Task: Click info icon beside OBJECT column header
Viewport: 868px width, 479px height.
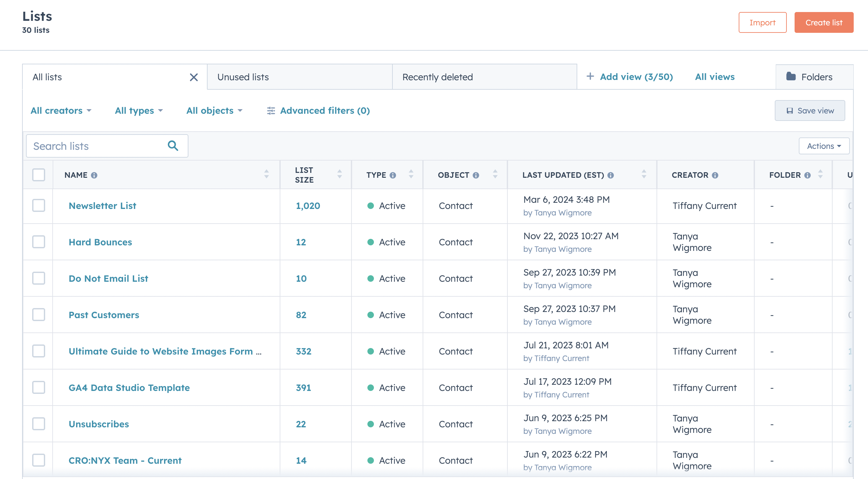Action: coord(476,175)
